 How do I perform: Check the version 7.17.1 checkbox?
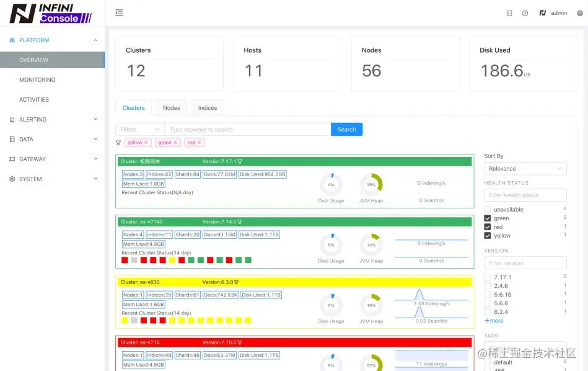[x=488, y=277]
